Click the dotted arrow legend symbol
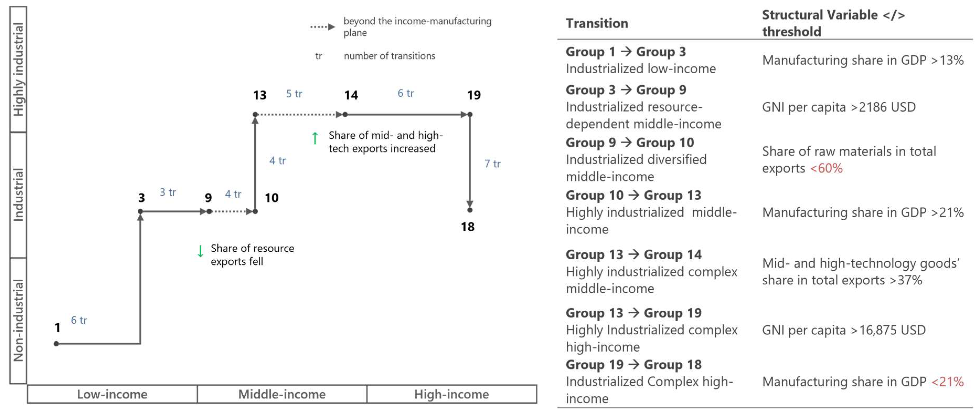Viewport: 980px width, 417px height. point(323,27)
